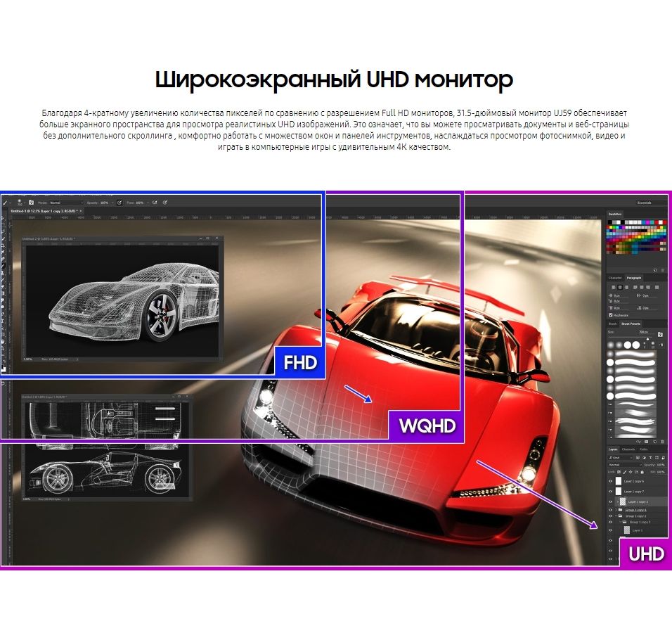Select Justify all in Paragraph panel
This screenshot has width=672, height=633.
click(x=657, y=288)
